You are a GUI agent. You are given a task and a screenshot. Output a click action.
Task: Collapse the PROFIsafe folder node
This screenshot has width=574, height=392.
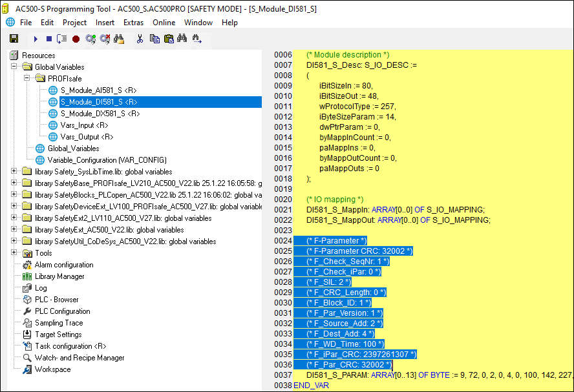click(x=27, y=78)
